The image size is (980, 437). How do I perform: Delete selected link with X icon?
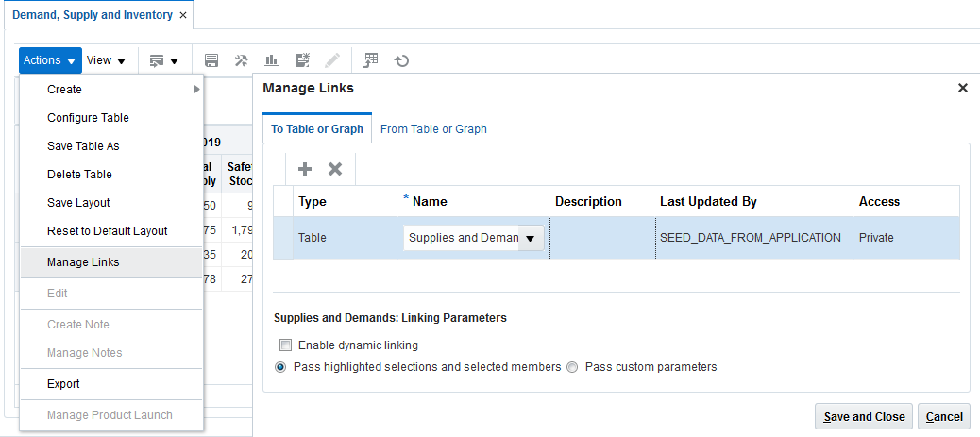pos(334,169)
